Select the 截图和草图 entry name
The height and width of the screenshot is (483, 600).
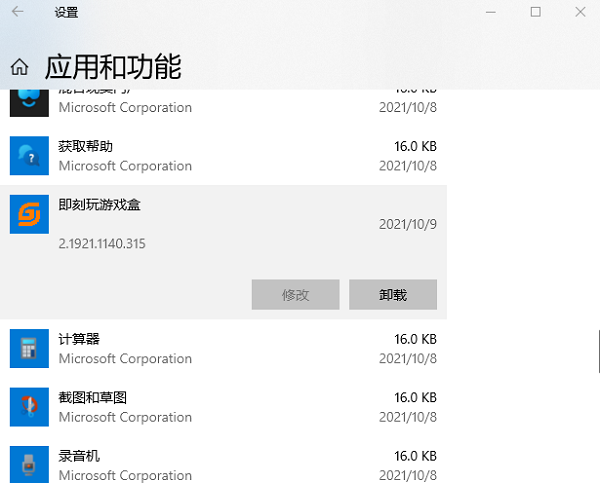point(93,398)
